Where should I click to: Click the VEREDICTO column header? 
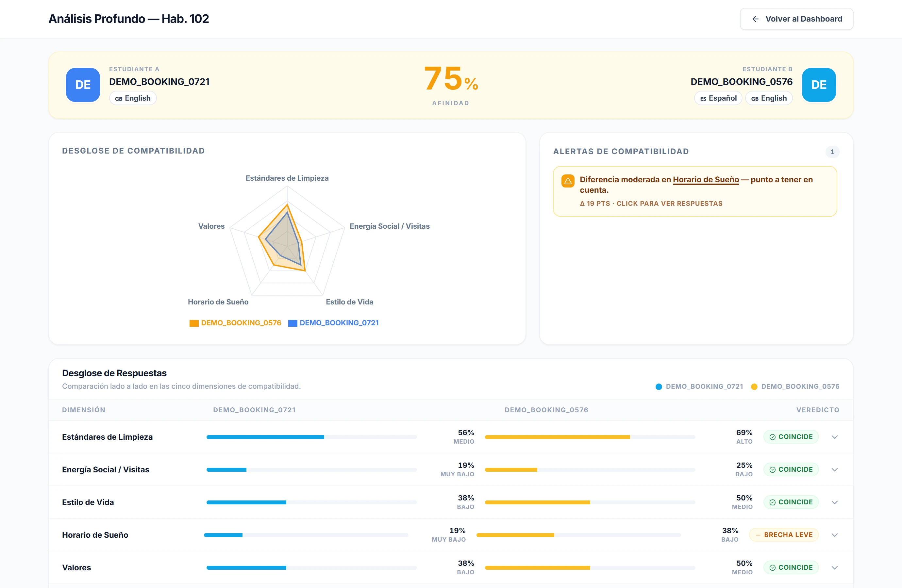point(818,410)
